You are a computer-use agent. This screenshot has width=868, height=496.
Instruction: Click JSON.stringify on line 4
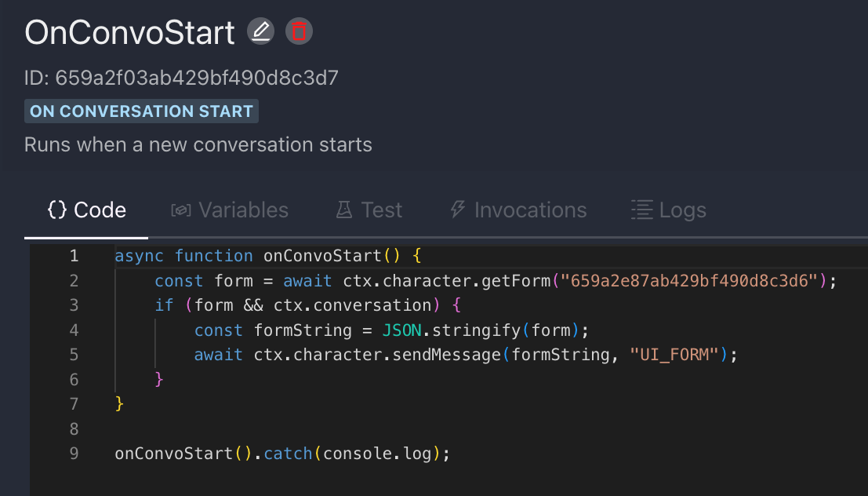(x=451, y=330)
